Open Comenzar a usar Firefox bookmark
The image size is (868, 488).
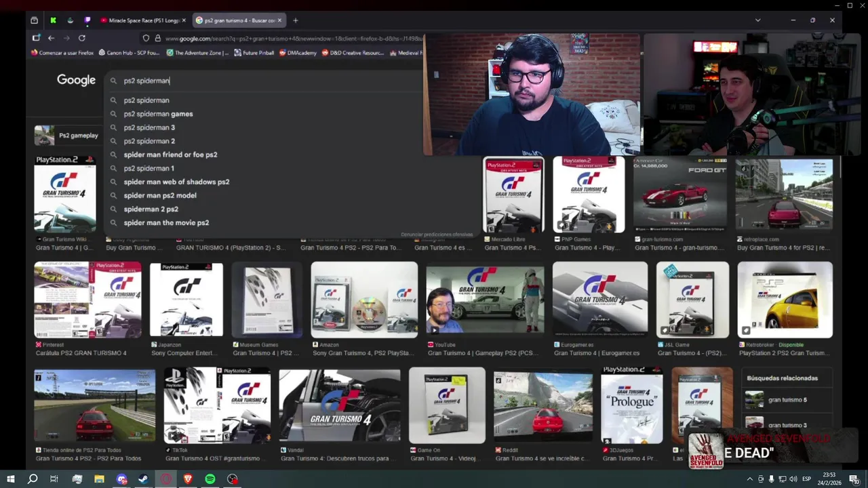pos(62,52)
